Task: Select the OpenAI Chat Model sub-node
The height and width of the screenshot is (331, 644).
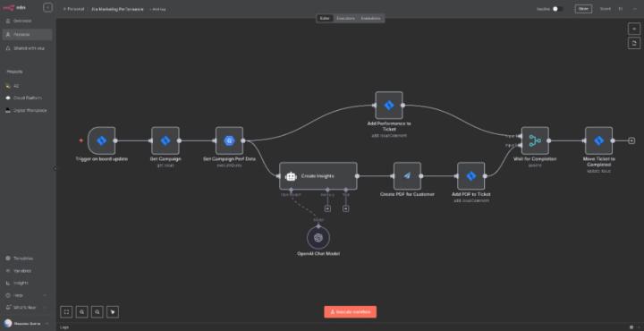Action: tap(318, 237)
